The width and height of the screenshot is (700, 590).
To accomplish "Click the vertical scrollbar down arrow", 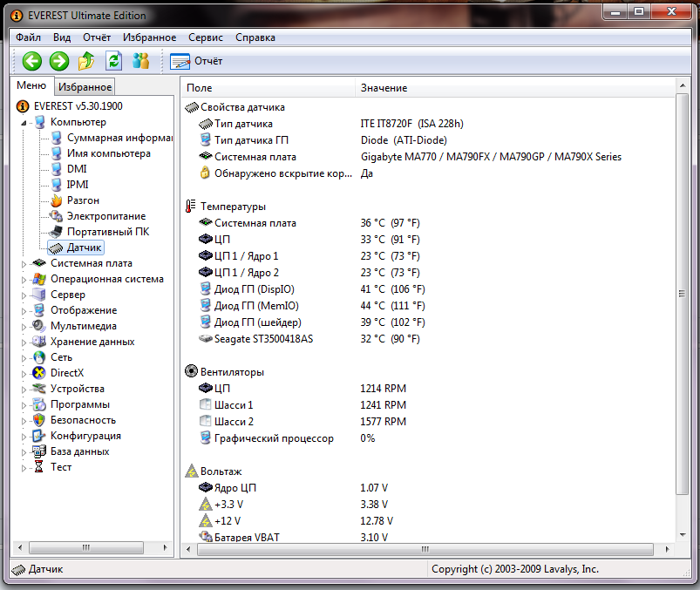I will (683, 534).
